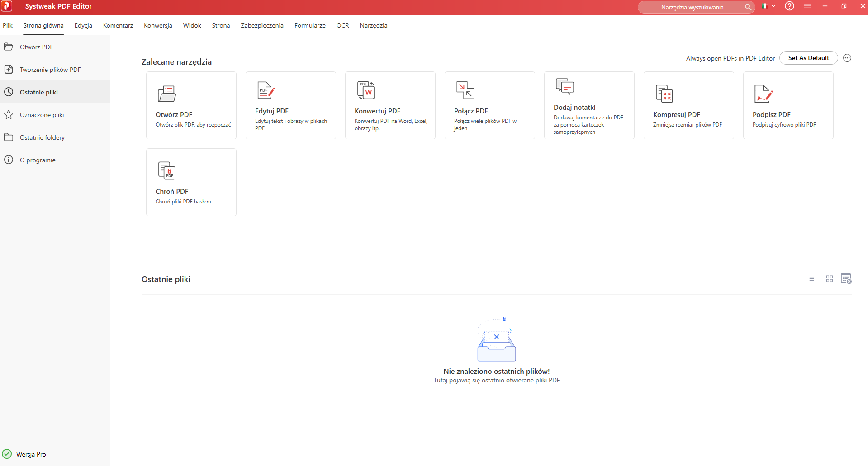Viewport: 868px width, 466px height.
Task: Click the Ostatnie pliki clock icon
Action: [9, 92]
